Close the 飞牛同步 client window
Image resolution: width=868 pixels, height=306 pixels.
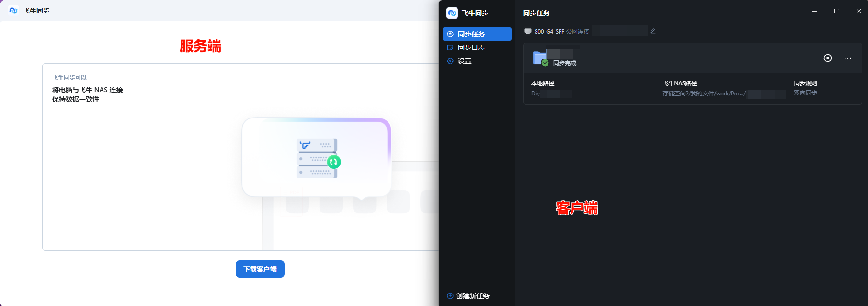tap(858, 11)
